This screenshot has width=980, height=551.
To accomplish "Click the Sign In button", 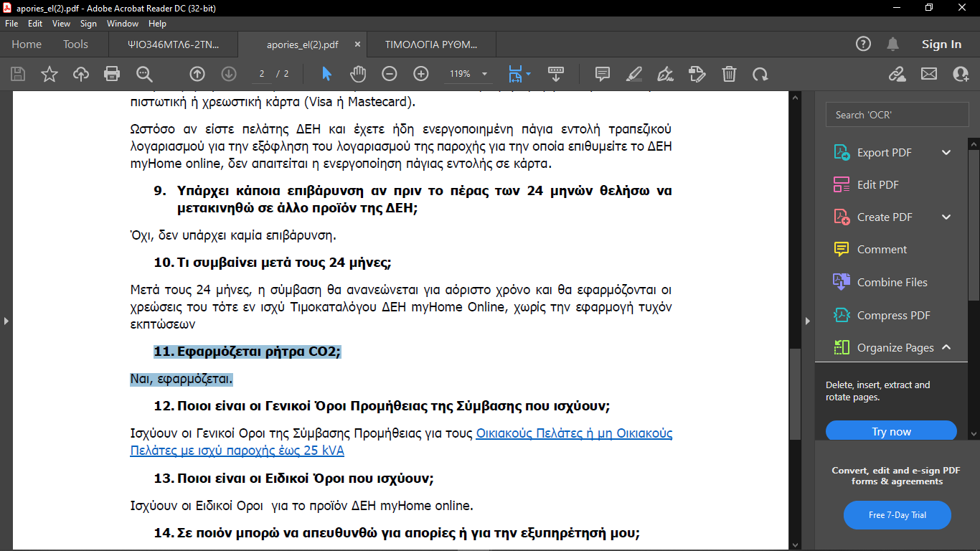I will click(x=941, y=44).
